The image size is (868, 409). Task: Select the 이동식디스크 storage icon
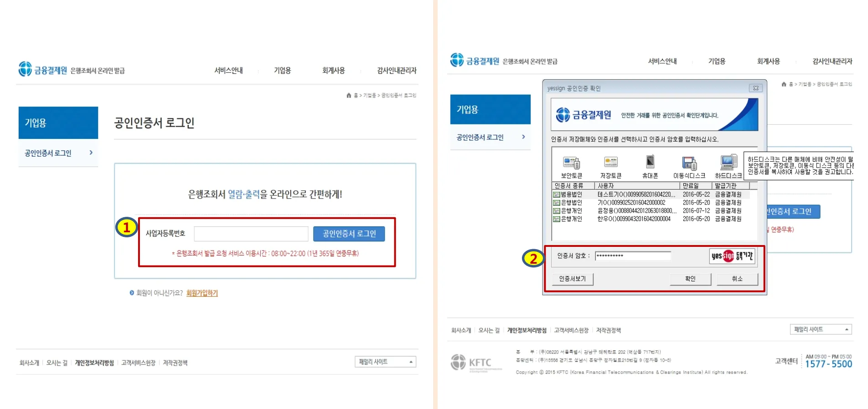pos(689,164)
